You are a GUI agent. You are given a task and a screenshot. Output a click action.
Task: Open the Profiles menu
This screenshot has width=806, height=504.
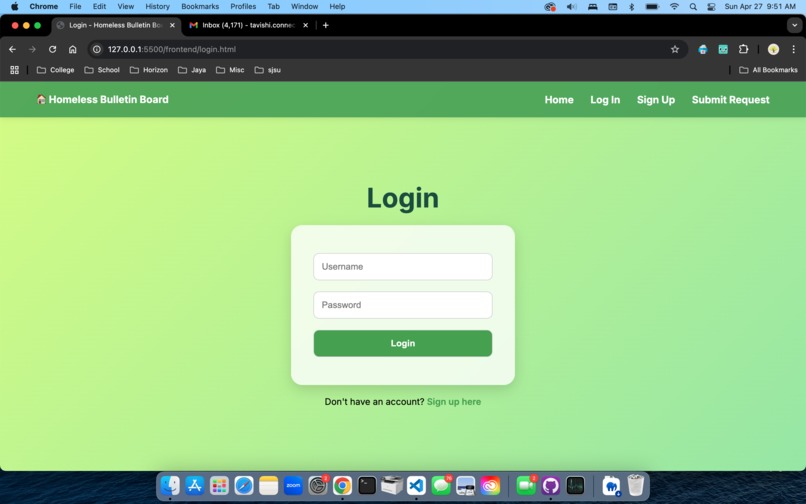coord(243,7)
